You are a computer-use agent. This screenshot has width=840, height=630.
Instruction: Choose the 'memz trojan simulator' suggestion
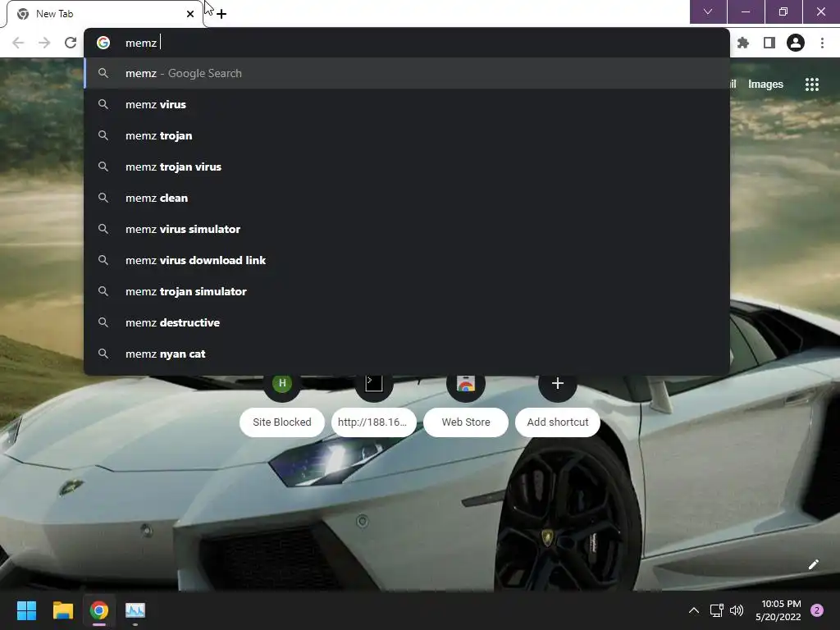coord(407,291)
